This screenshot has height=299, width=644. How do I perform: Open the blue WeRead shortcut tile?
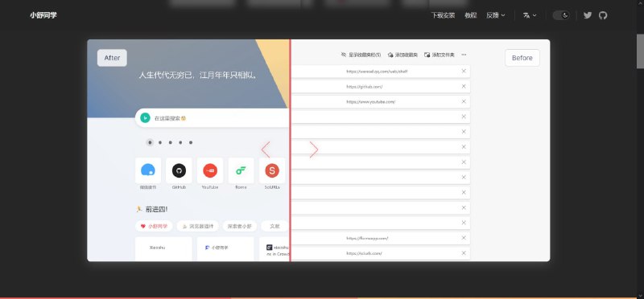tap(148, 170)
